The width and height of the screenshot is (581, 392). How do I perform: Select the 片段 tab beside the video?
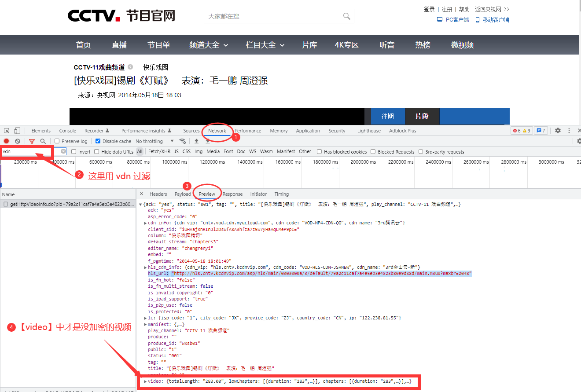pyautogui.click(x=422, y=117)
